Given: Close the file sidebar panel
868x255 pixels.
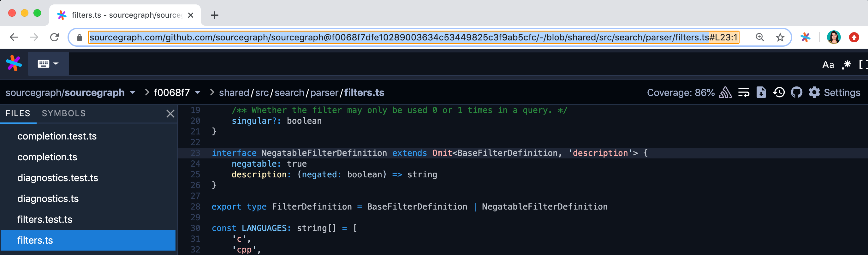Looking at the screenshot, I should (x=170, y=114).
